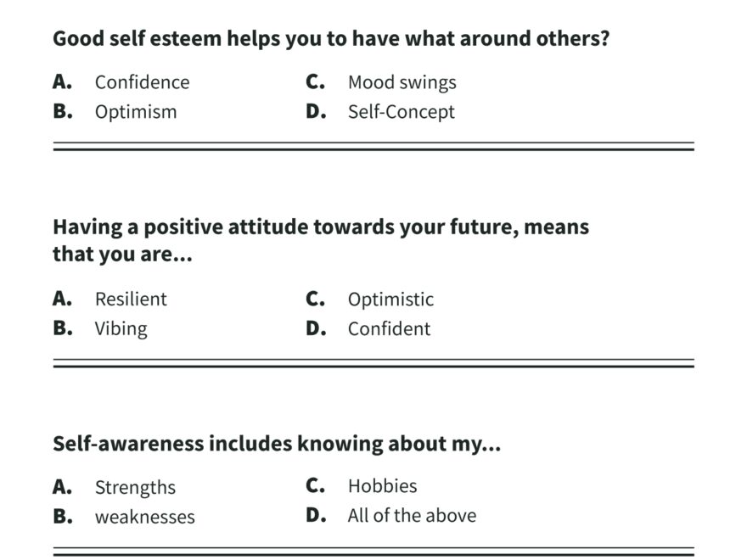Select the Vibing answer
The width and height of the screenshot is (747, 560).
(121, 329)
